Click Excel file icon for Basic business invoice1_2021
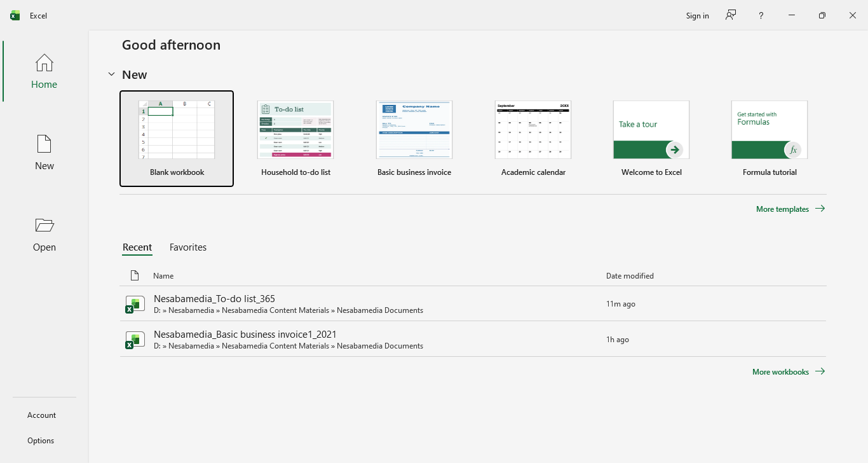The height and width of the screenshot is (463, 868). coord(135,340)
